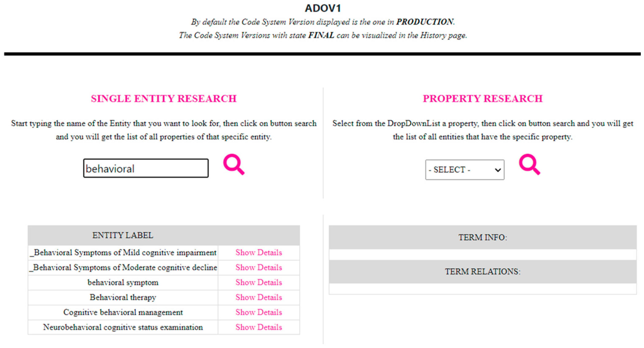Screen dimensions: 644x348
Task: Select the 'behavioral symptom' entity label cell
Action: point(123,283)
